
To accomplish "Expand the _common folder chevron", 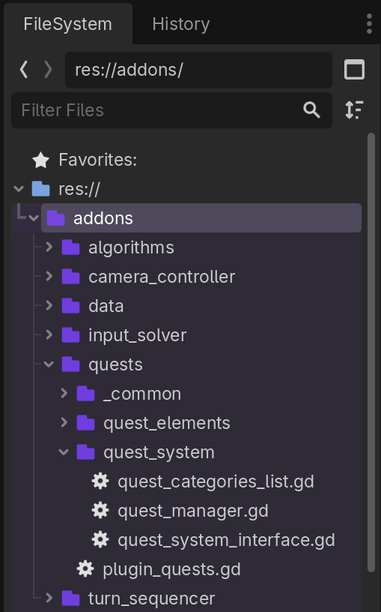I will tap(64, 393).
